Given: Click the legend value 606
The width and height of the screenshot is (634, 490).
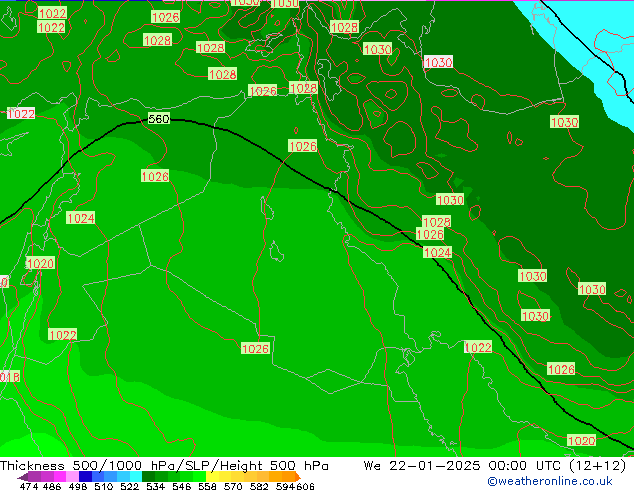Looking at the screenshot, I should click(305, 486).
